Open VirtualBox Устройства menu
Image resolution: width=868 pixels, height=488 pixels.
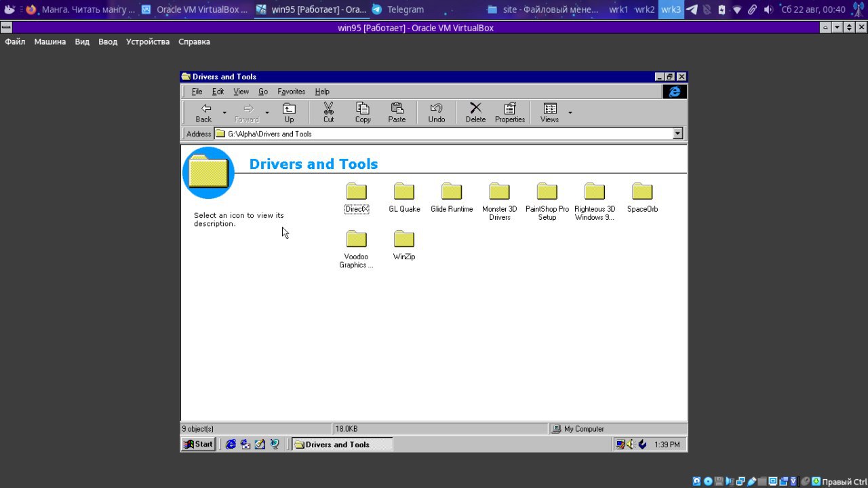(148, 41)
